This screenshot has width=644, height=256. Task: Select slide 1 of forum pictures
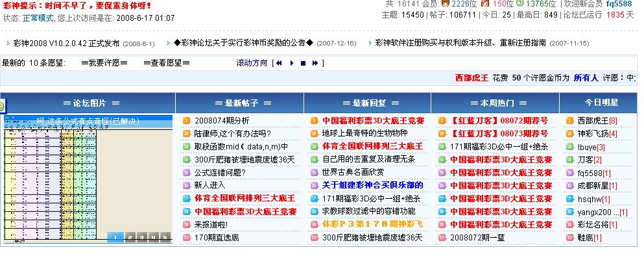(x=115, y=237)
